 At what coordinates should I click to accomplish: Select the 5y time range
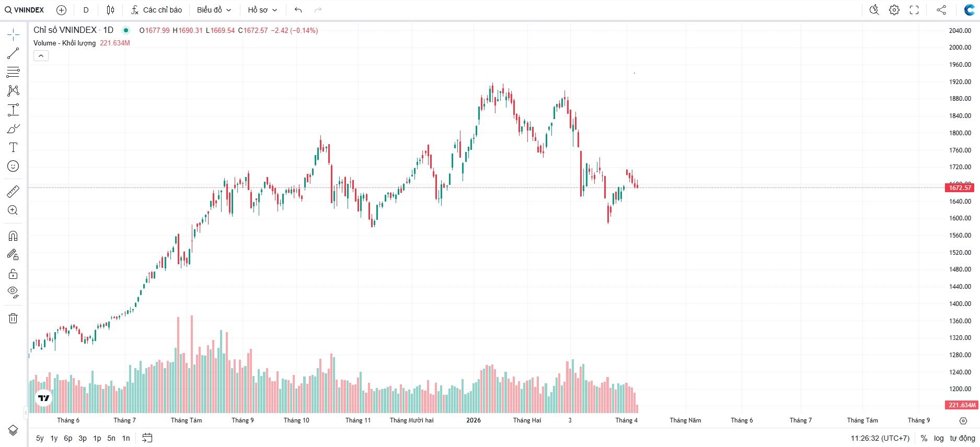40,438
